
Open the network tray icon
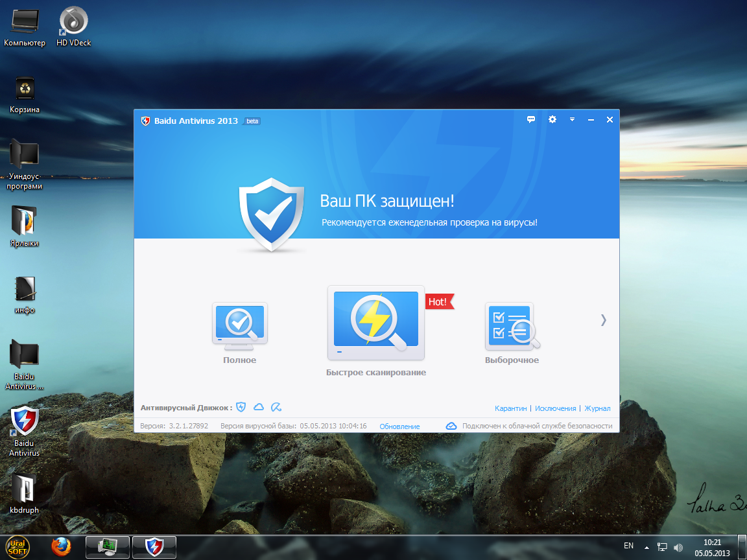coord(662,547)
